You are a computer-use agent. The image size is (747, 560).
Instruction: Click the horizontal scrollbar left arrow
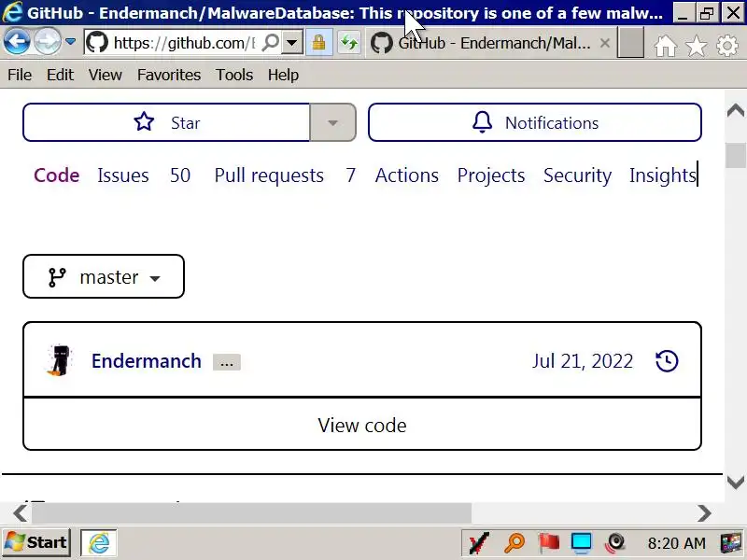[x=20, y=512]
